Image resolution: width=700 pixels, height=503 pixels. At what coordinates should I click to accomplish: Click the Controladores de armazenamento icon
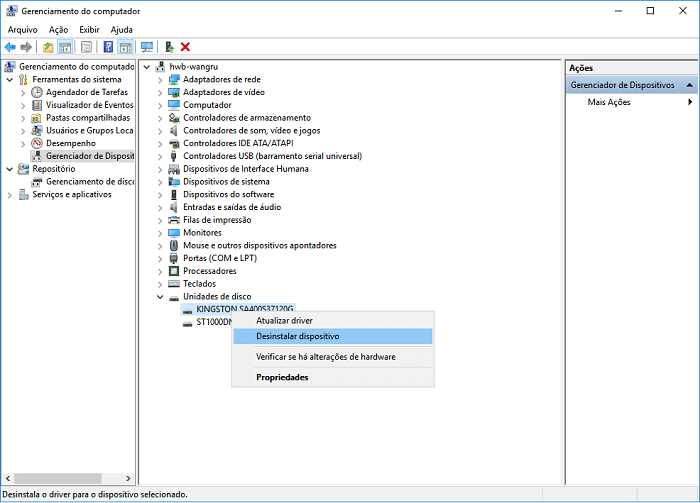click(174, 118)
